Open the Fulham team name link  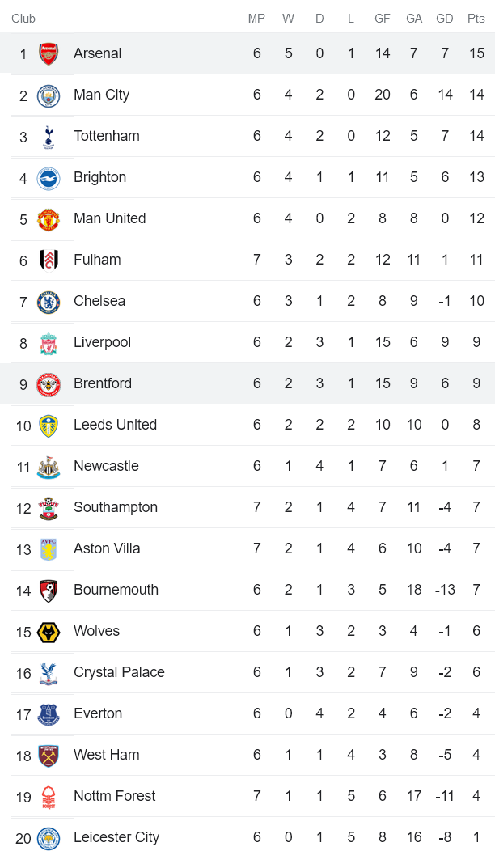click(x=96, y=260)
